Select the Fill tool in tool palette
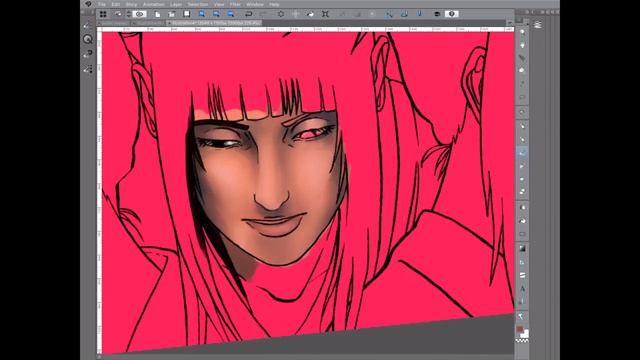Screen dimensions: 640x360 pos(522,221)
